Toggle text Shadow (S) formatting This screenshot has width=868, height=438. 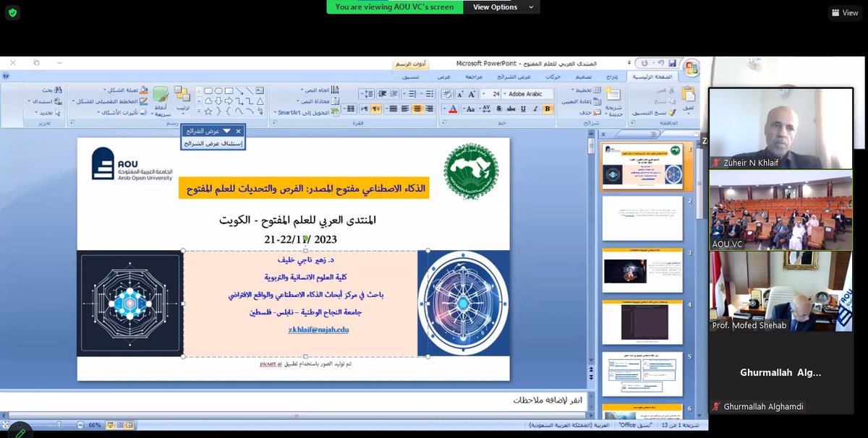[x=499, y=108]
